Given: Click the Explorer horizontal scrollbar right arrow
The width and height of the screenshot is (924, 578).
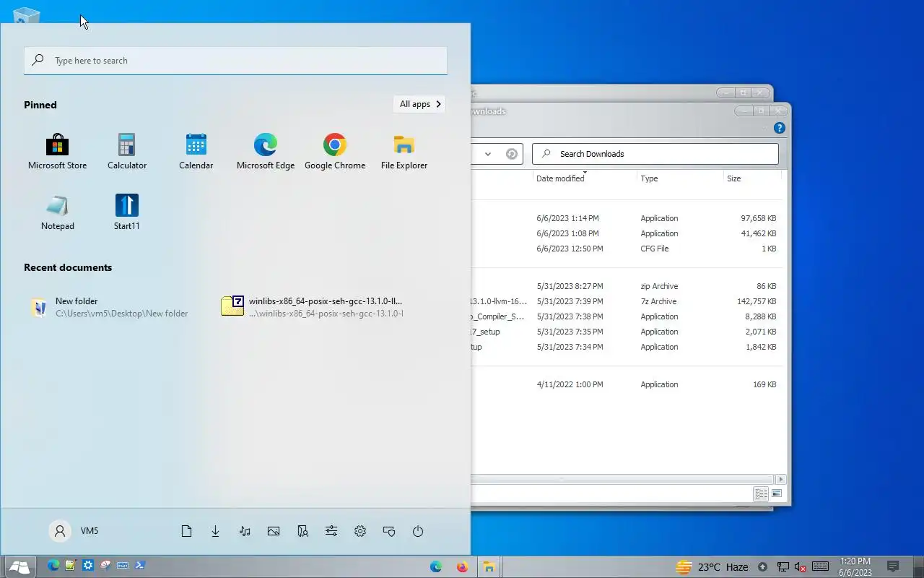Looking at the screenshot, I should tap(780, 479).
